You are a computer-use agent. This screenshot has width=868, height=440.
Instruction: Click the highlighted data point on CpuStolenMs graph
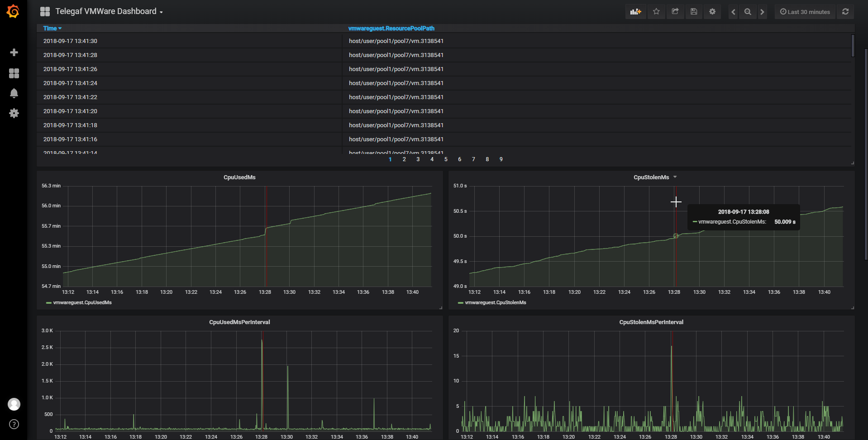point(676,236)
